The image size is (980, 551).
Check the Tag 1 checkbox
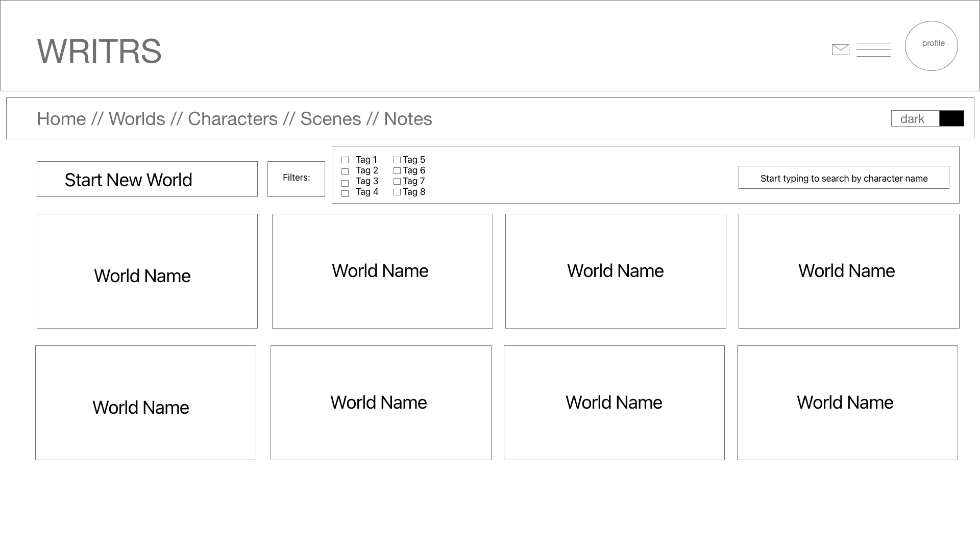(345, 160)
